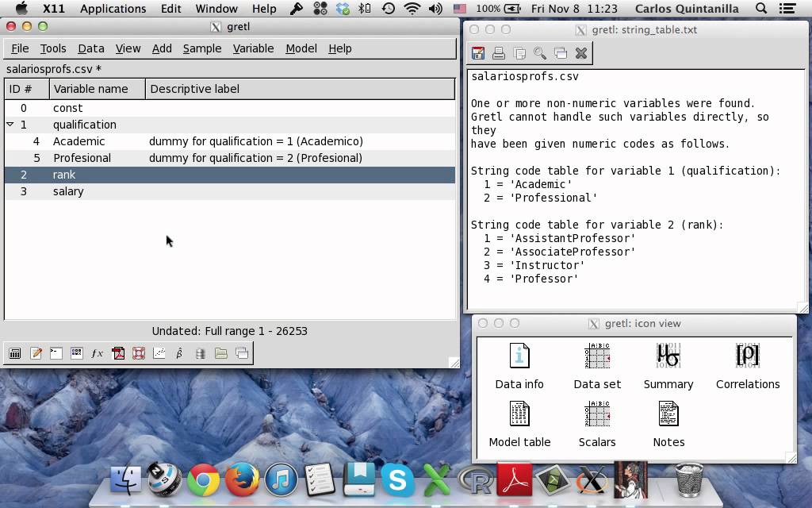Click the magnifier find icon

(x=540, y=53)
